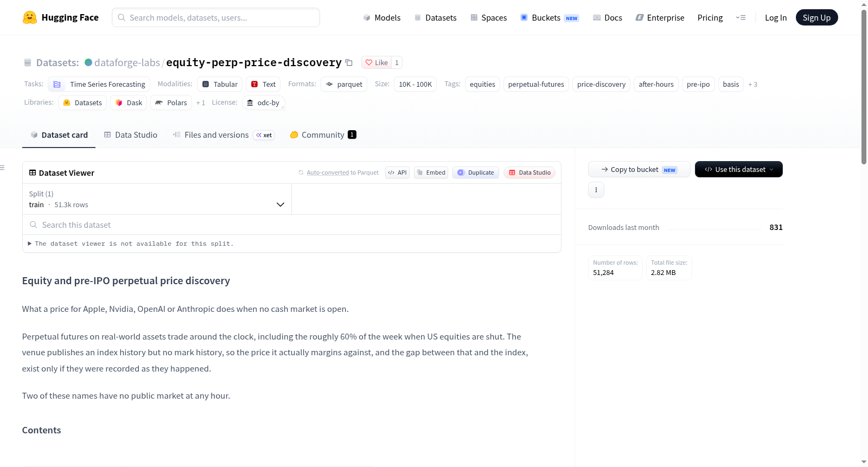
Task: Open the train split selector dropdown
Action: [157, 199]
